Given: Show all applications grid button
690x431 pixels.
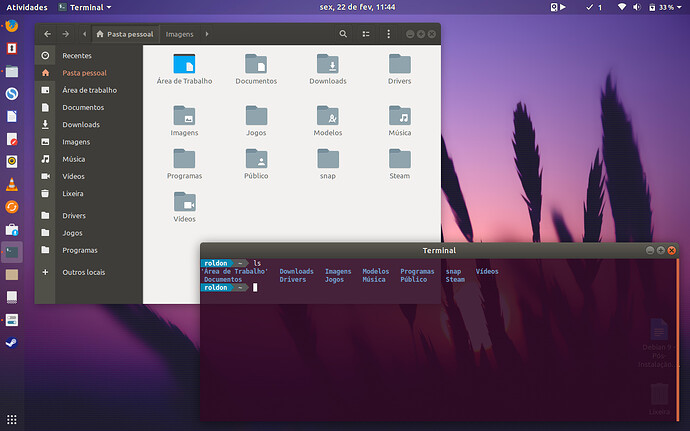Looking at the screenshot, I should pos(12,419).
